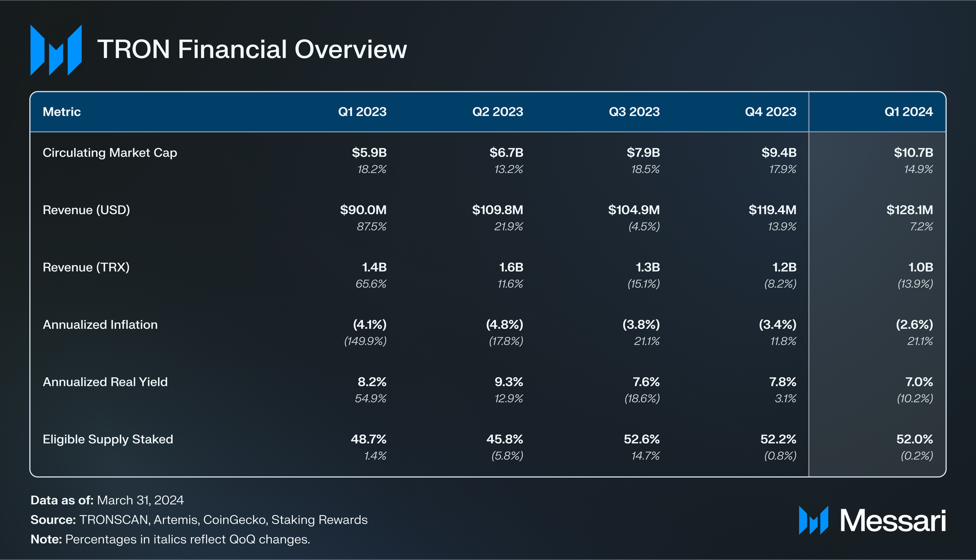976x560 pixels.
Task: Click the Messari wordmark at bottom right
Action: 893,520
